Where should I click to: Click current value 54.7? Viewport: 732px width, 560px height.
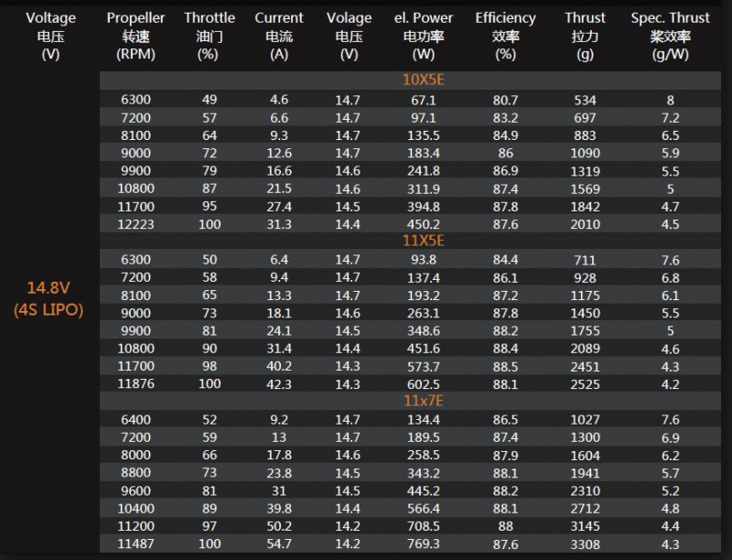(x=279, y=544)
